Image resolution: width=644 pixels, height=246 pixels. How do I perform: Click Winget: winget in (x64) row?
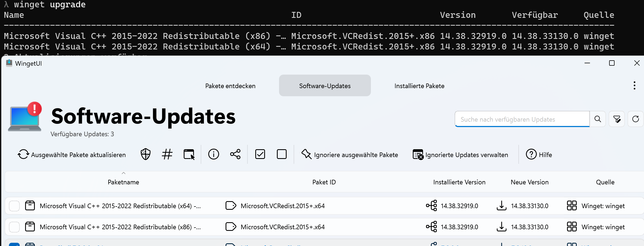coord(603,206)
